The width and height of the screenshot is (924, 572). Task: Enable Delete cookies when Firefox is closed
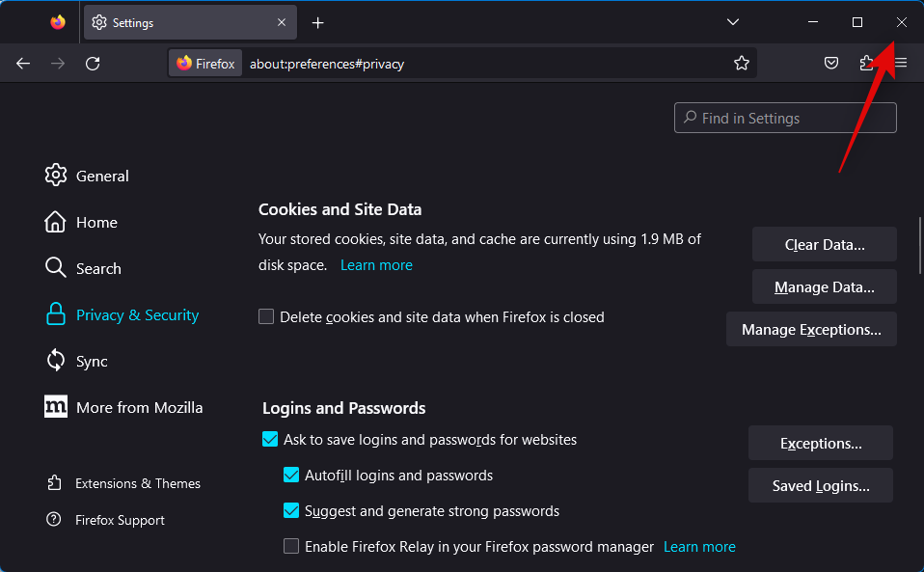coord(266,316)
